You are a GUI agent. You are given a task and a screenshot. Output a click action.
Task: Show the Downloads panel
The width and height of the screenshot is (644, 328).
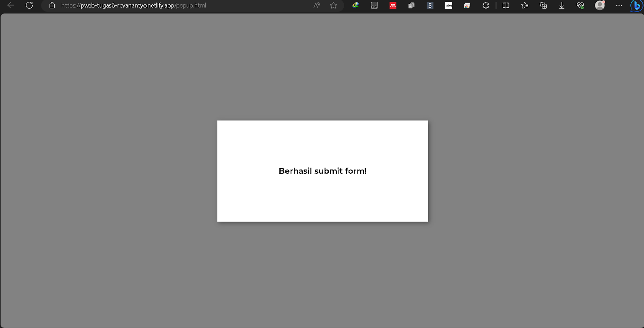click(x=561, y=5)
